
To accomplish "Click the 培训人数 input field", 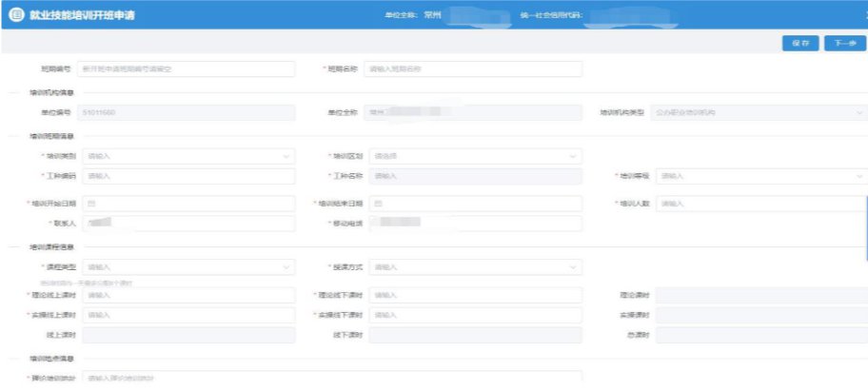I will pos(759,204).
